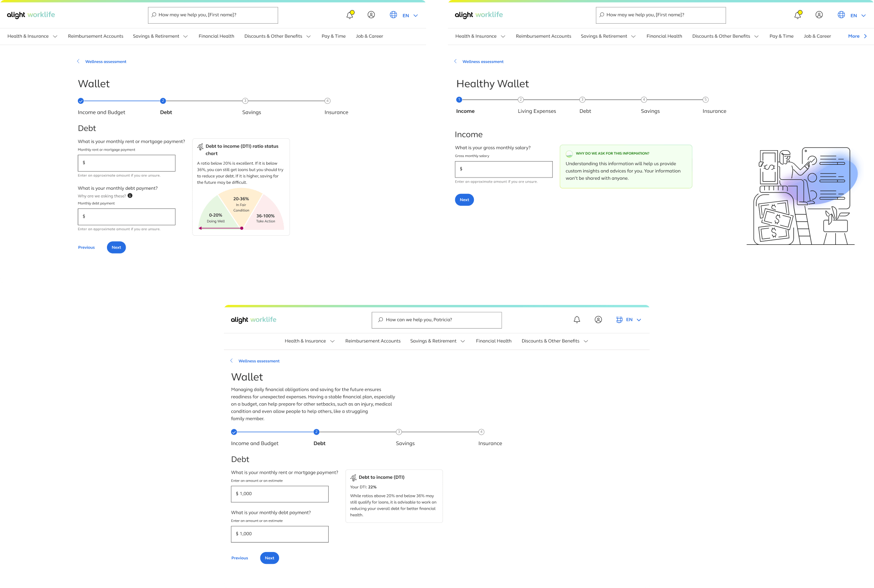Click the financial health tip icon in Income section
The width and height of the screenshot is (874, 588).
tap(568, 153)
